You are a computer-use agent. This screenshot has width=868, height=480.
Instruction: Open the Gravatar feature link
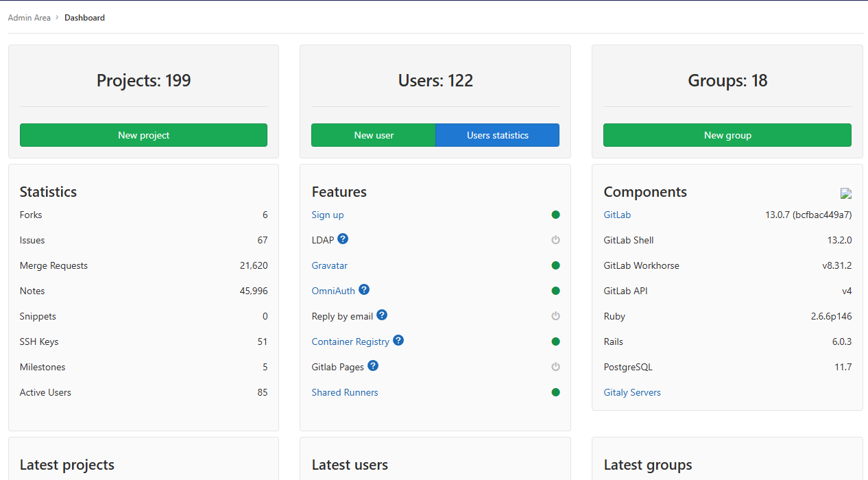330,265
